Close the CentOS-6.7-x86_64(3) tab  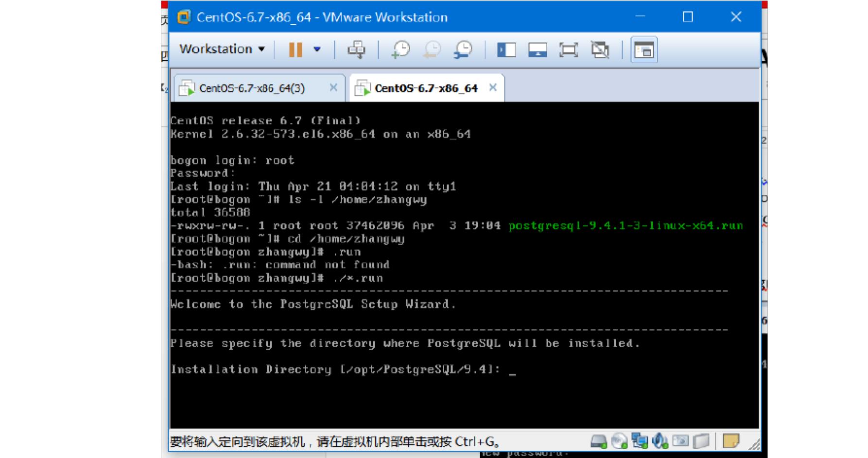point(333,87)
